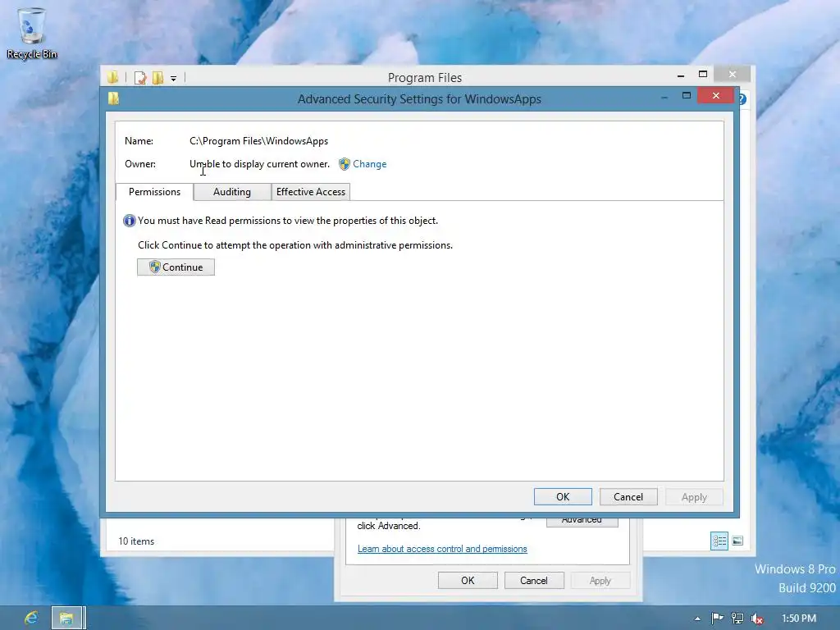
Task: Switch Program Files to large icons view
Action: click(x=737, y=541)
